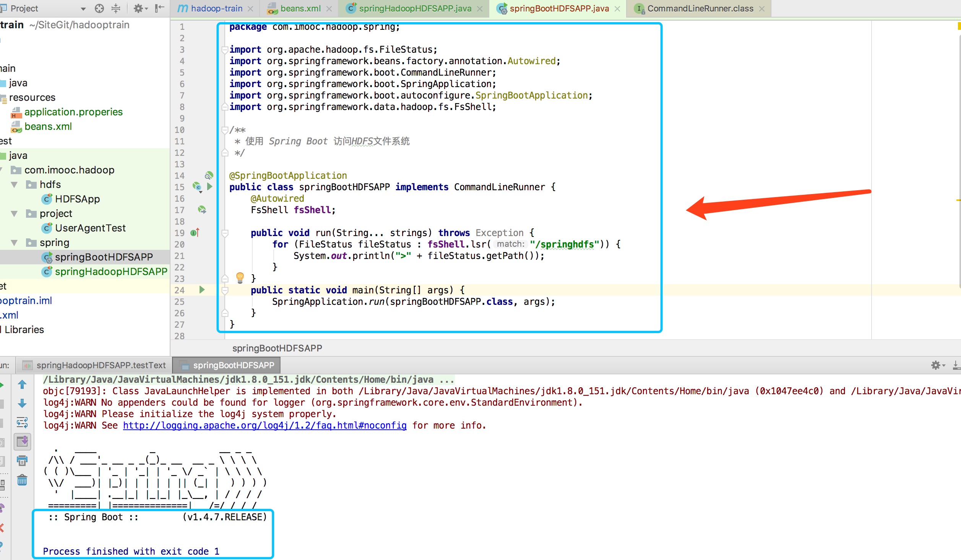Collapse the hdfs package
Image resolution: width=961 pixels, height=560 pixels.
15,185
